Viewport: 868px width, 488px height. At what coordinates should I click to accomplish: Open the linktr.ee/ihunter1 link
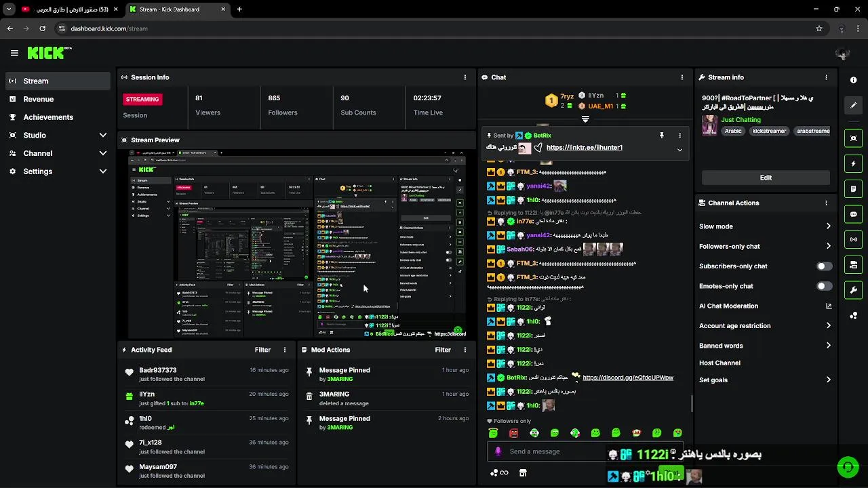tap(584, 148)
